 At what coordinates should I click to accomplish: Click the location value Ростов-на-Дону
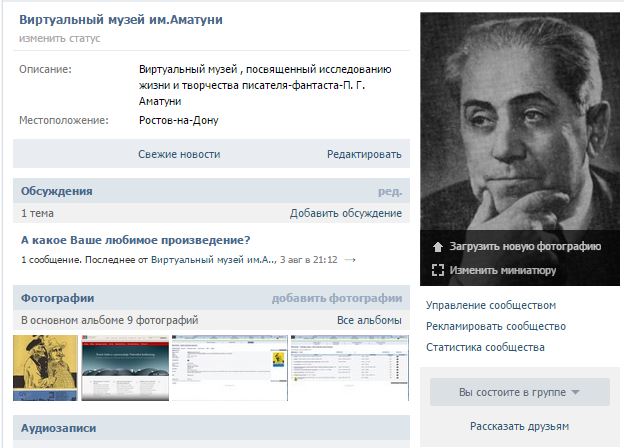point(179,120)
